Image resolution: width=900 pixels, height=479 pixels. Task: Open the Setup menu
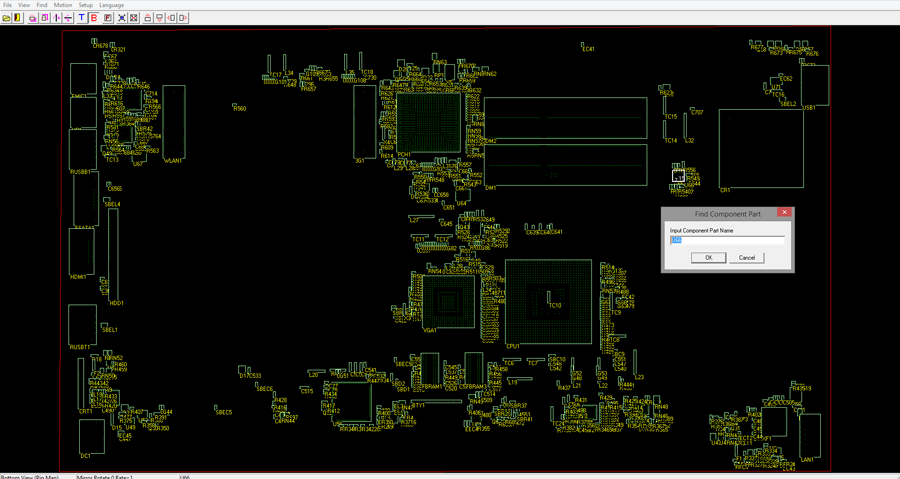coord(86,5)
